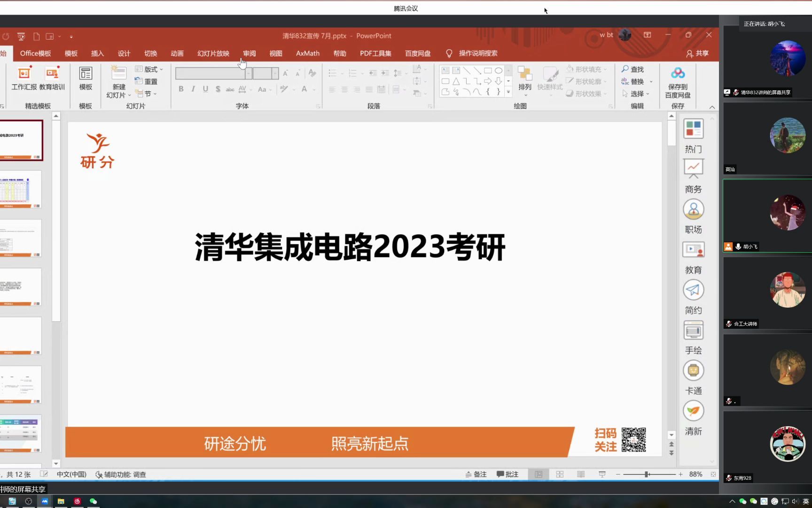Toggle Bold formatting
Image resolution: width=812 pixels, height=508 pixels.
181,89
